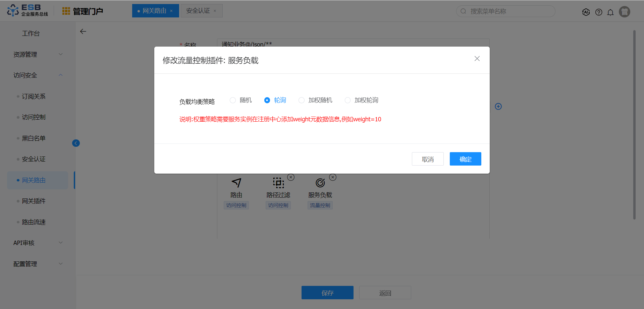Click the user avatar icon
Image resolution: width=644 pixels, height=309 pixels.
pos(625,12)
